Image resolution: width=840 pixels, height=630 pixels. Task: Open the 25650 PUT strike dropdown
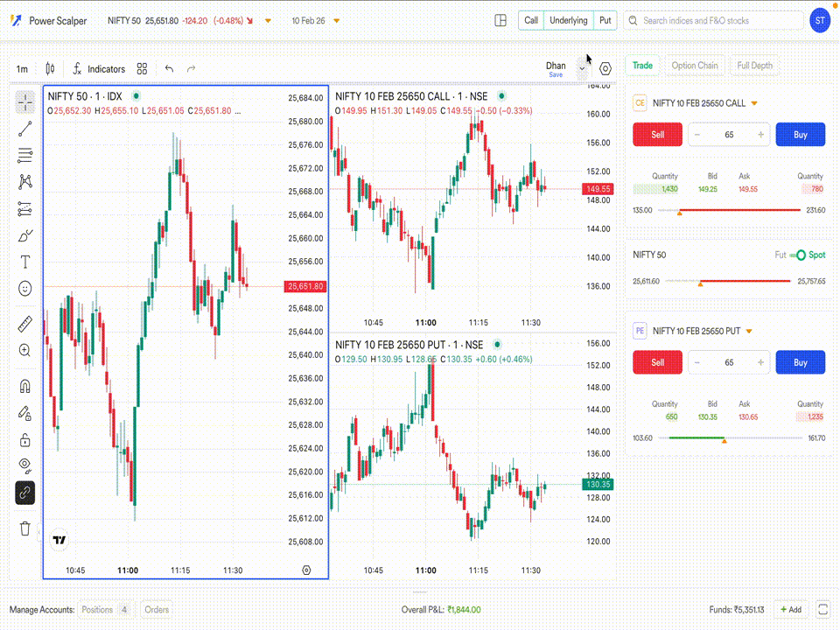click(749, 331)
